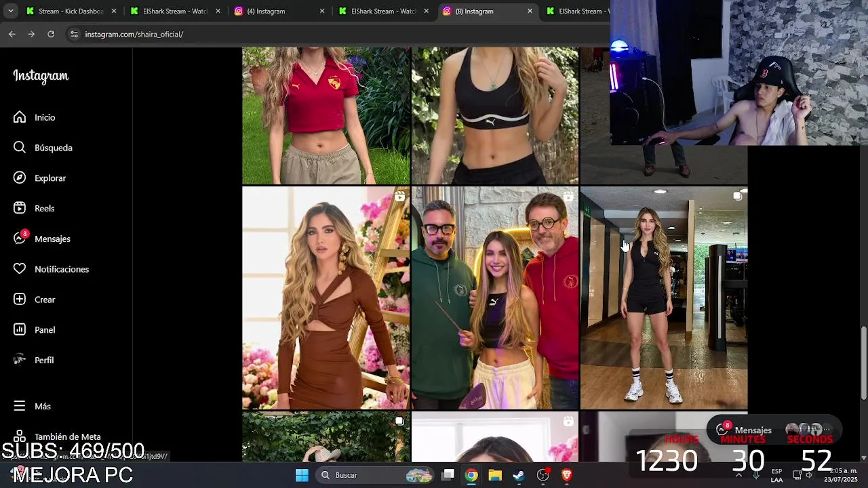Switch to the second ElShark Stream tab
The width and height of the screenshot is (868, 488).
click(x=175, y=11)
